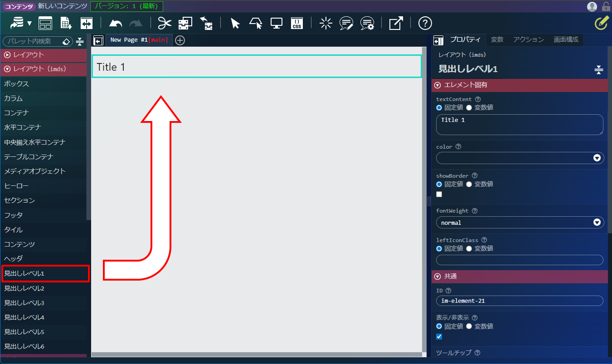612x364 pixels.
Task: Collapse the エレメント固有 section
Action: click(x=520, y=85)
